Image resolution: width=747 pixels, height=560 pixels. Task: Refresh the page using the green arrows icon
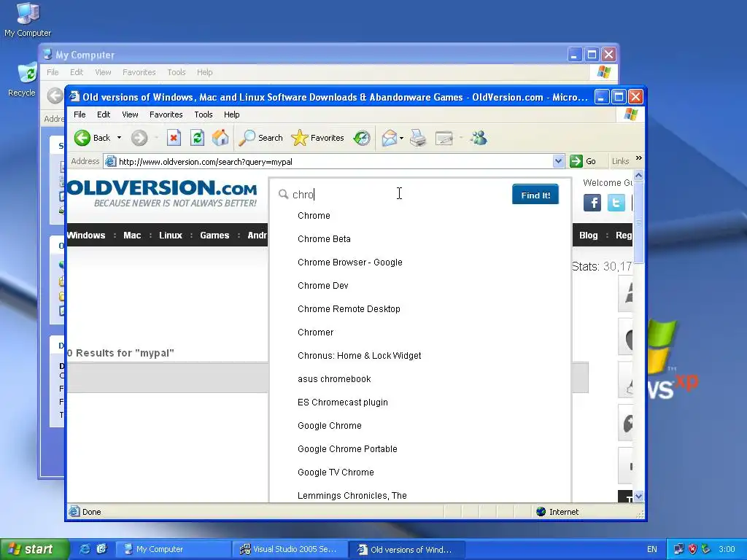197,138
